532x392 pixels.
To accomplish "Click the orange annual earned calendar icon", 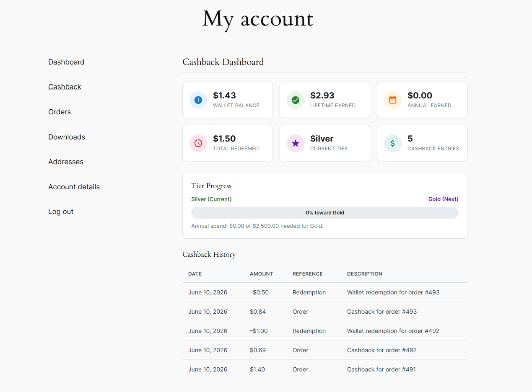I will 393,100.
